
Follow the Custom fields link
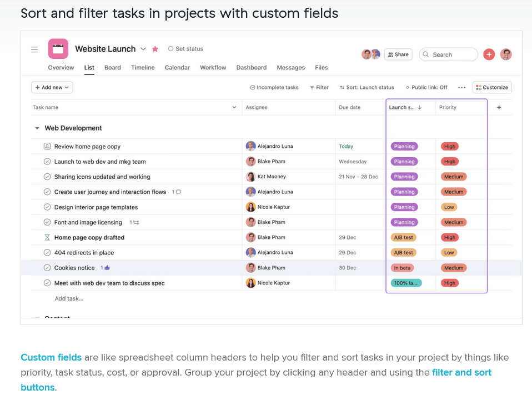point(51,357)
